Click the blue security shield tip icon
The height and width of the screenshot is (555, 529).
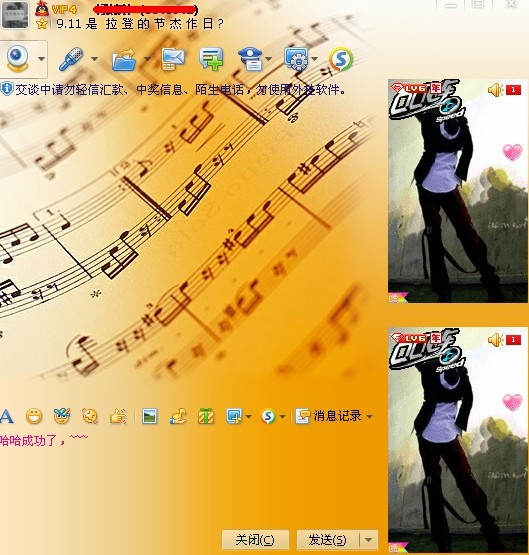pyautogui.click(x=7, y=89)
